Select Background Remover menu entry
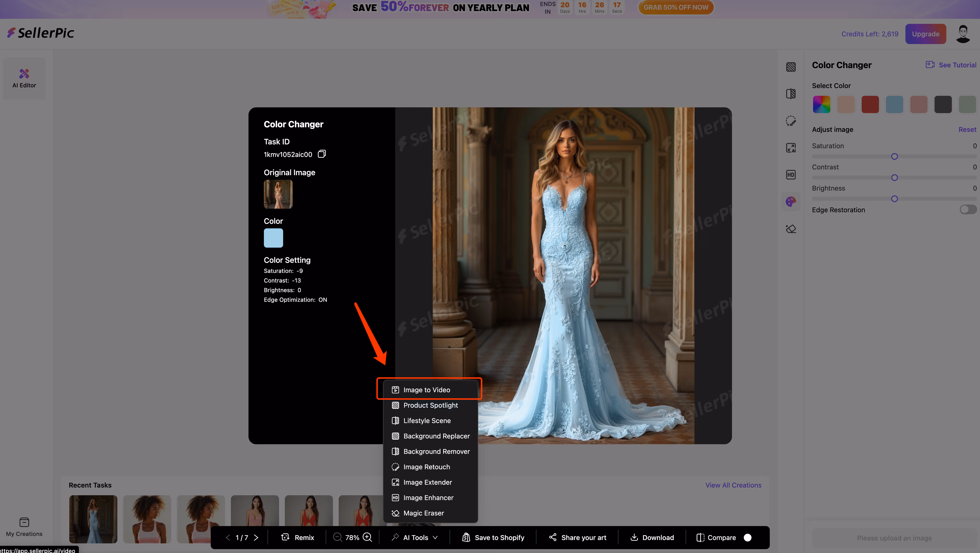The width and height of the screenshot is (980, 553). pos(436,451)
